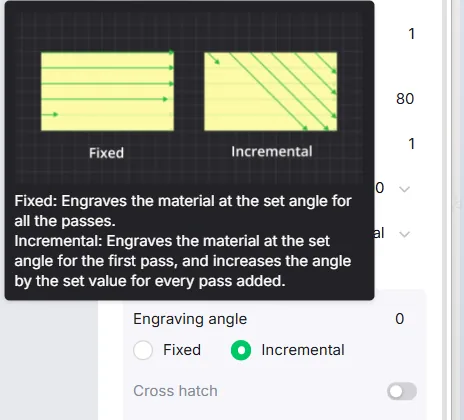The height and width of the screenshot is (420, 464).
Task: Click the 'Engraving angle' label
Action: pyautogui.click(x=190, y=319)
